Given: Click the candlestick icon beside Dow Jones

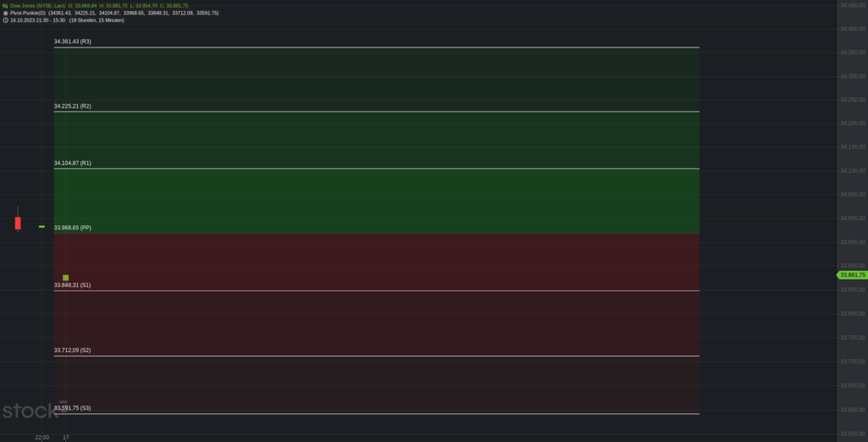Looking at the screenshot, I should (5, 6).
